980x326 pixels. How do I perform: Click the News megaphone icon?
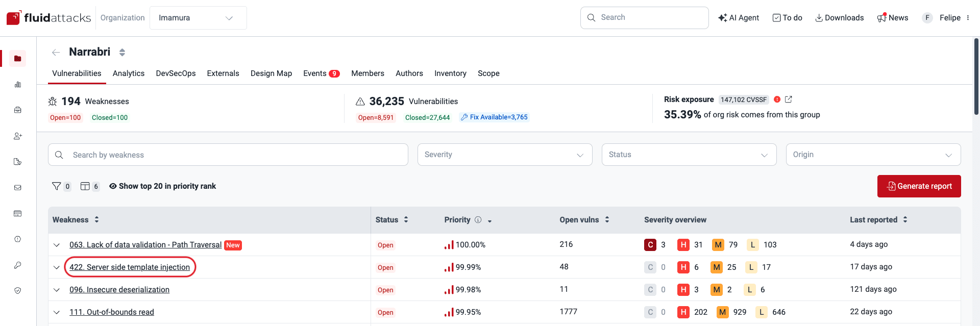click(881, 18)
